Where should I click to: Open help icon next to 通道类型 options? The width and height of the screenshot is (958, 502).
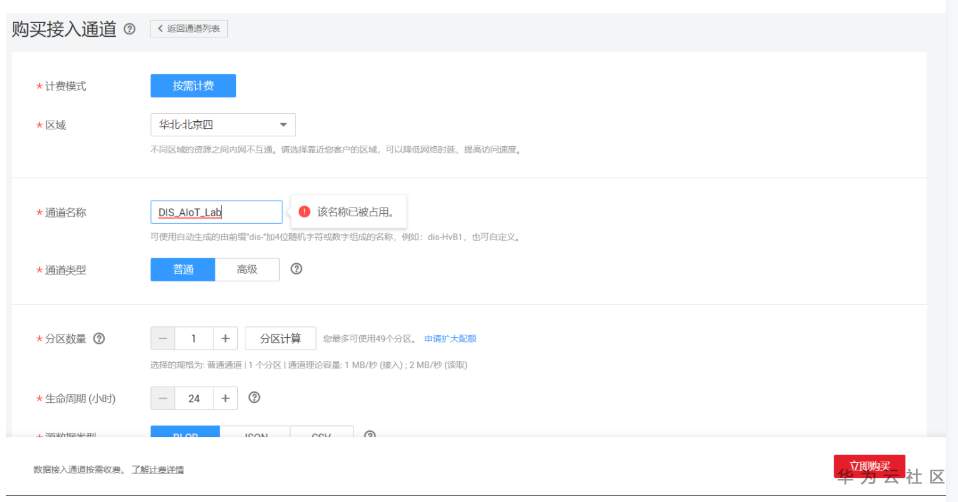pos(296,269)
